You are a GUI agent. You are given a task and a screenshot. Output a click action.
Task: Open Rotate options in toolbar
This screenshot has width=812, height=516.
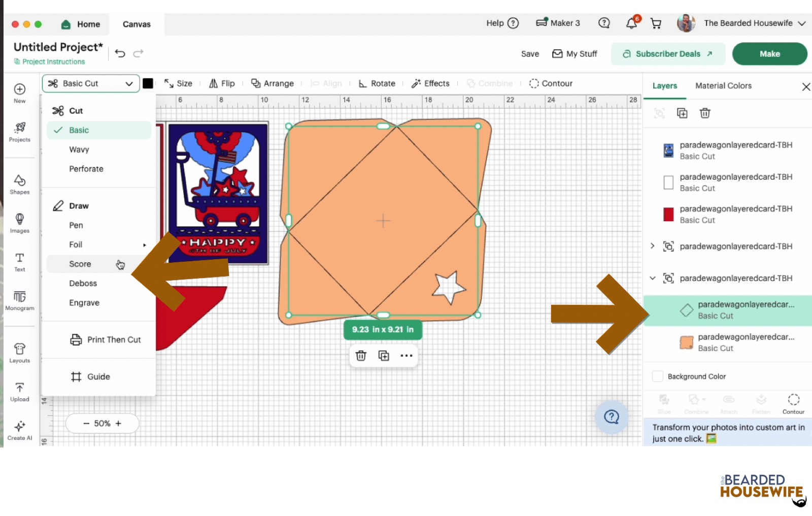coord(377,83)
